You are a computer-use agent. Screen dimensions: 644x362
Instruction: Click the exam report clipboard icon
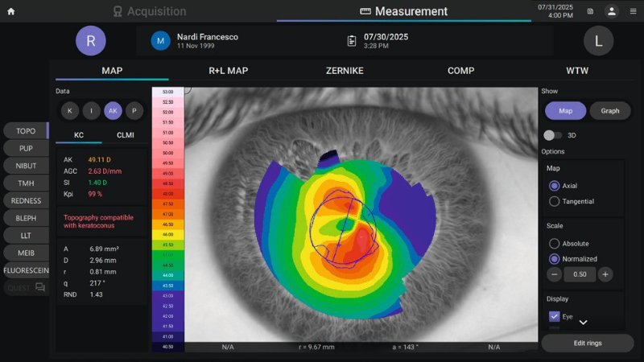pos(352,40)
